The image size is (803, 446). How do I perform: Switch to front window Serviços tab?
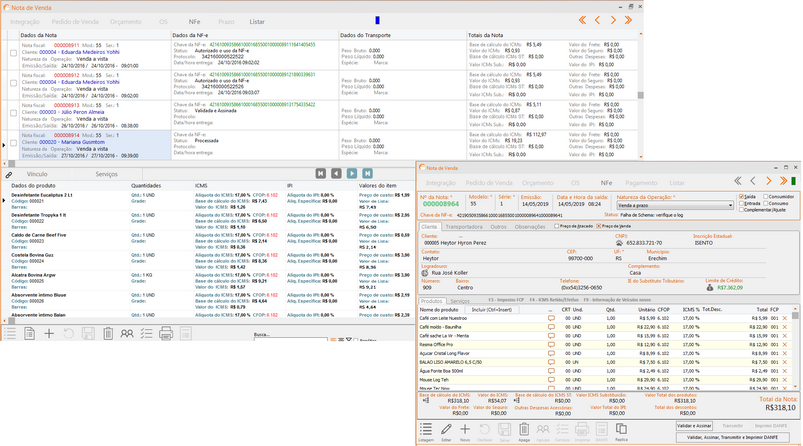(x=460, y=301)
